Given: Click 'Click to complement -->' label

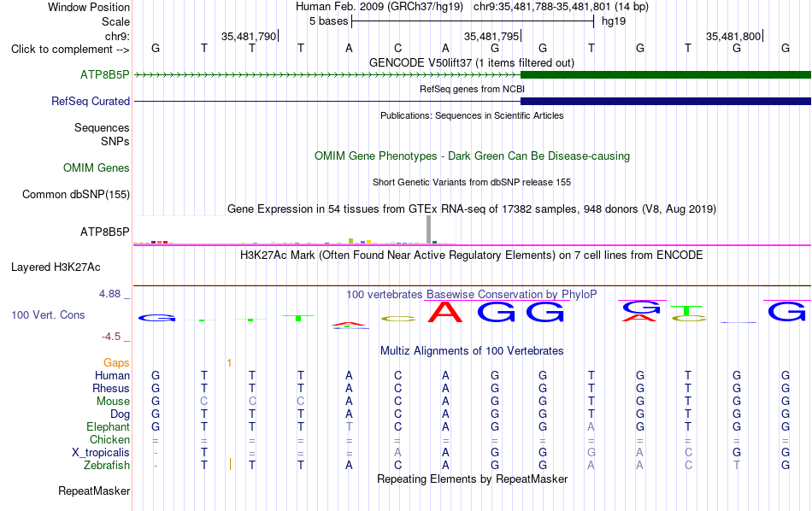Looking at the screenshot, I should coord(70,50).
